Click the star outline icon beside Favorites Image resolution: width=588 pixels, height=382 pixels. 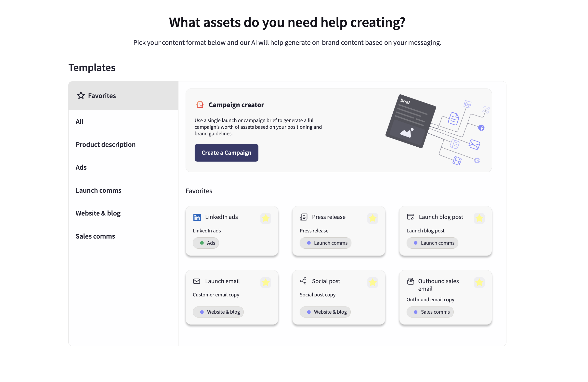tap(81, 95)
